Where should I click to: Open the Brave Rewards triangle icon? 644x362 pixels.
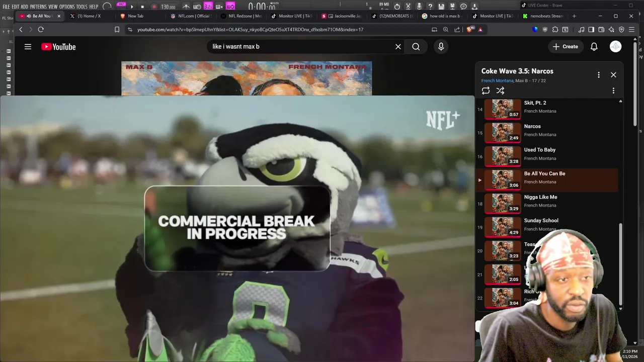(x=480, y=30)
